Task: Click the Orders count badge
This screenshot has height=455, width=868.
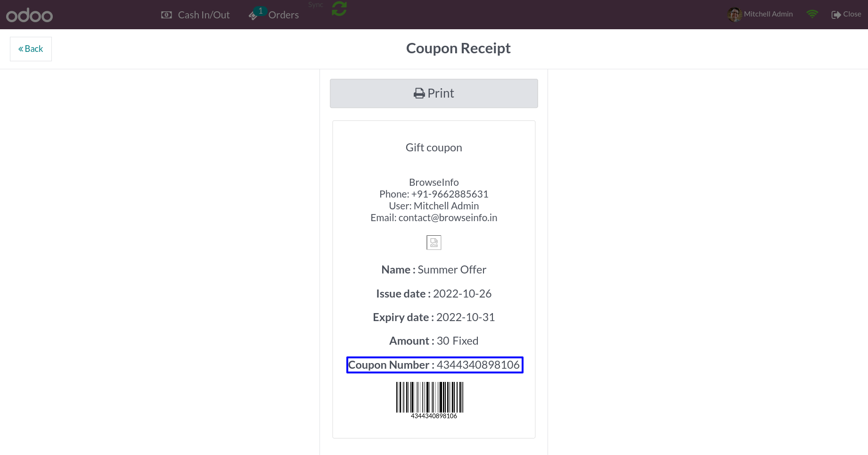Action: click(261, 11)
